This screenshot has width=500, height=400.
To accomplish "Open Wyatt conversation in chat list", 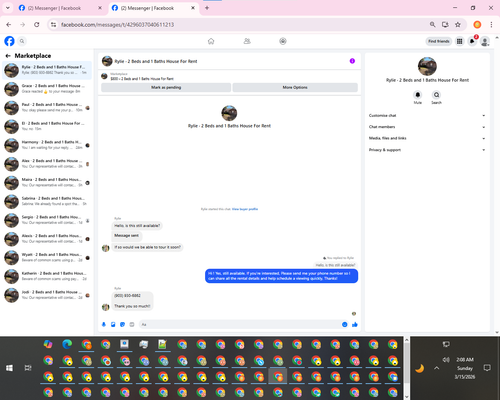I will point(47,257).
